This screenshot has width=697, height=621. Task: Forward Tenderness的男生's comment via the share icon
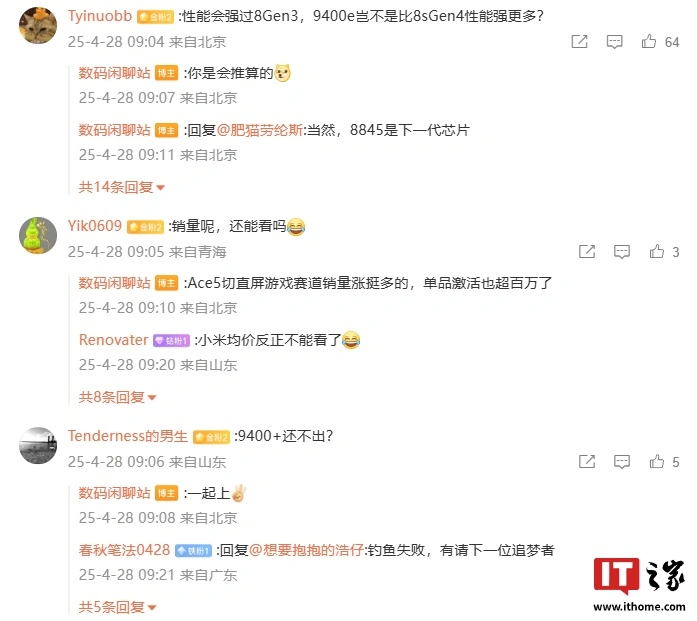click(587, 461)
